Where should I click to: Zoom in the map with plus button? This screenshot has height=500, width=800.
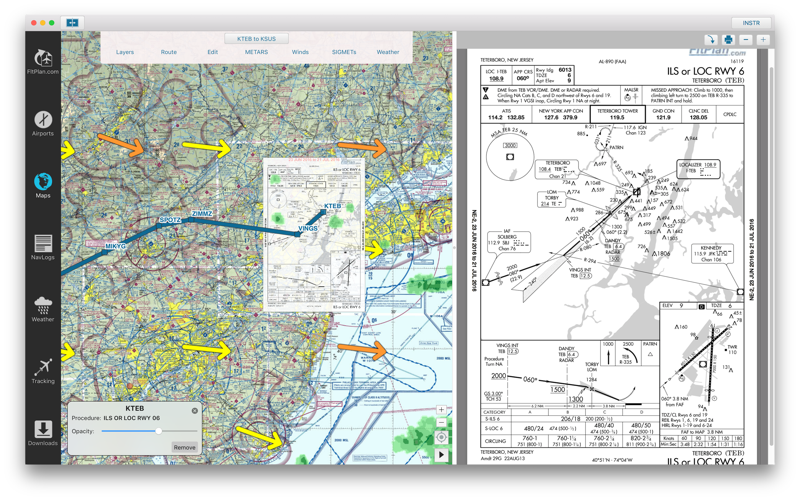click(x=441, y=410)
